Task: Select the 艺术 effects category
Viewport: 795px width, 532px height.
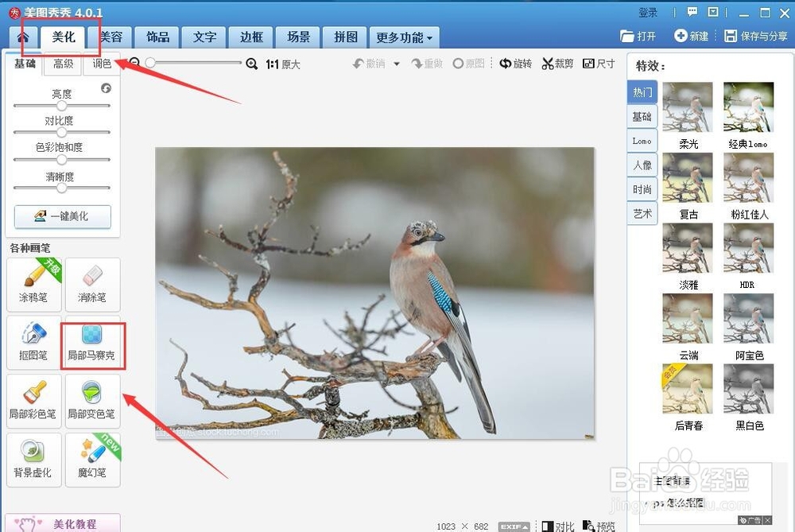Action: click(x=642, y=214)
